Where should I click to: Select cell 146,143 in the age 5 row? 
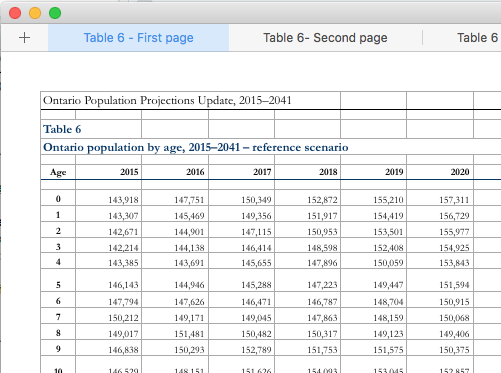pos(108,281)
